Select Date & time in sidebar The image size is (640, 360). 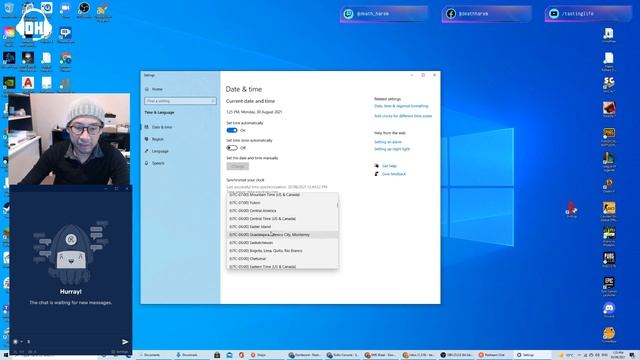coord(162,127)
